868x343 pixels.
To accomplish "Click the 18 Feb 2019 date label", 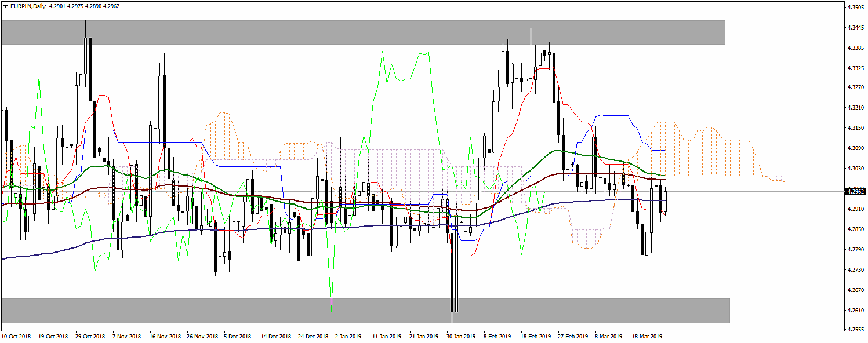I will tap(535, 336).
